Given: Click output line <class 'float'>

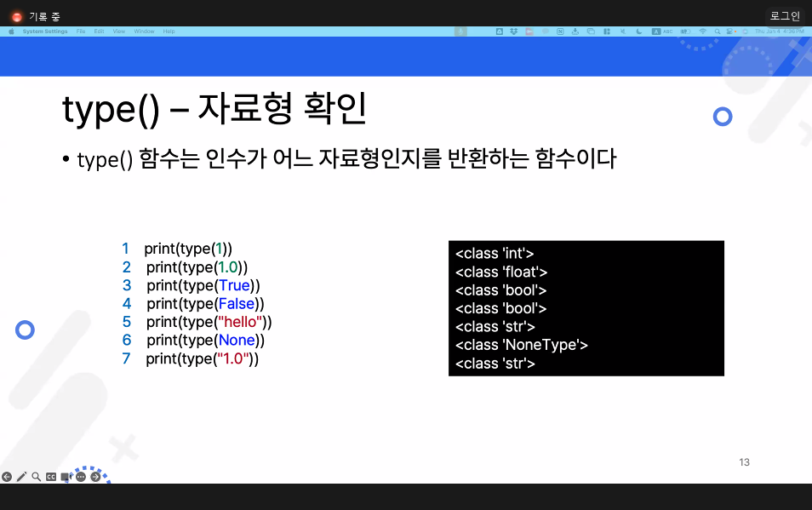Looking at the screenshot, I should point(501,272).
